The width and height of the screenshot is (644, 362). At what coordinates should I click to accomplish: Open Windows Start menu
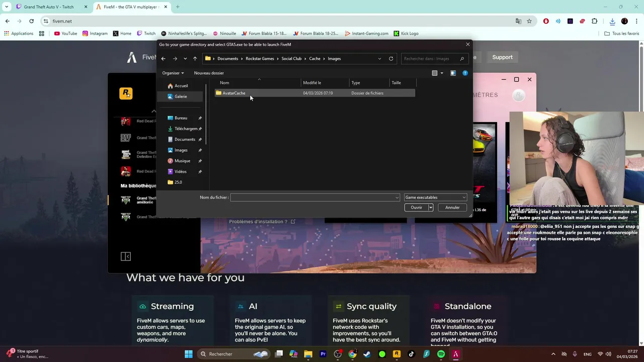(x=188, y=354)
